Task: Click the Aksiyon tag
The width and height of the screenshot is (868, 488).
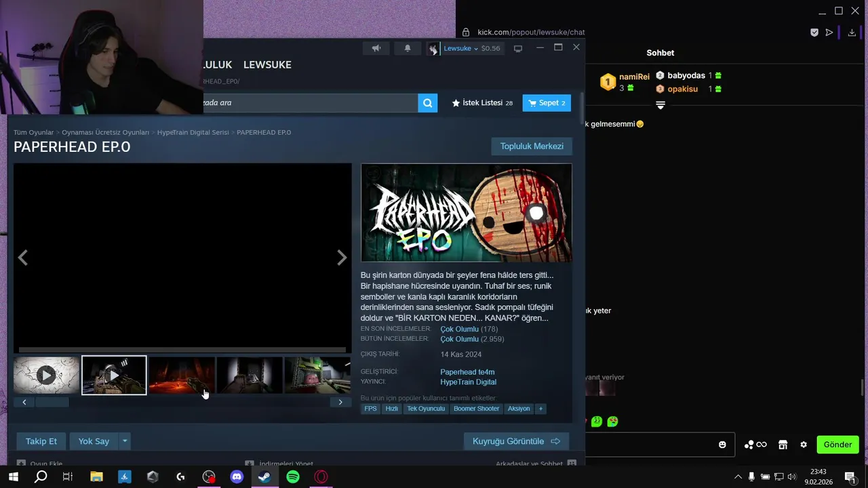Action: tap(519, 409)
